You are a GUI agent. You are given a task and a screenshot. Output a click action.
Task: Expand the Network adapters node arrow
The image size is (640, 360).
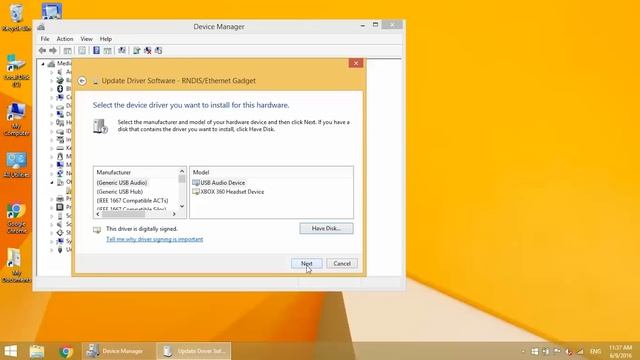coord(52,173)
